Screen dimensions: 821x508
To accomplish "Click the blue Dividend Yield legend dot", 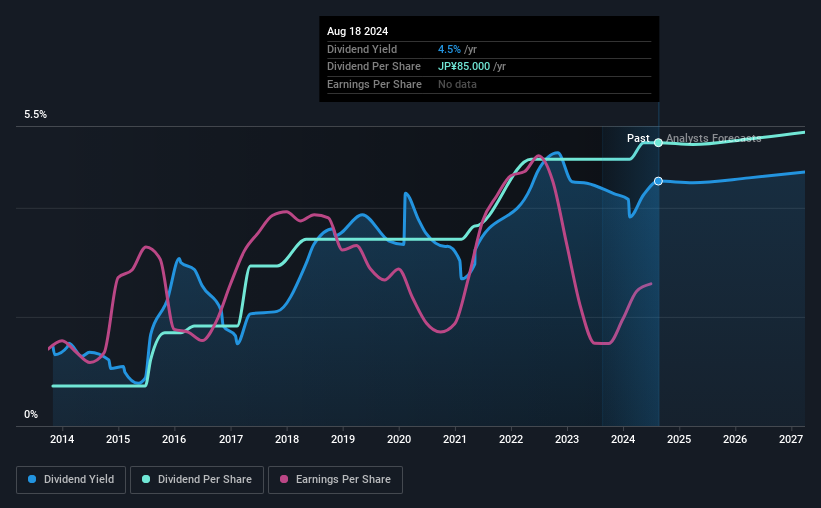I will click(32, 479).
